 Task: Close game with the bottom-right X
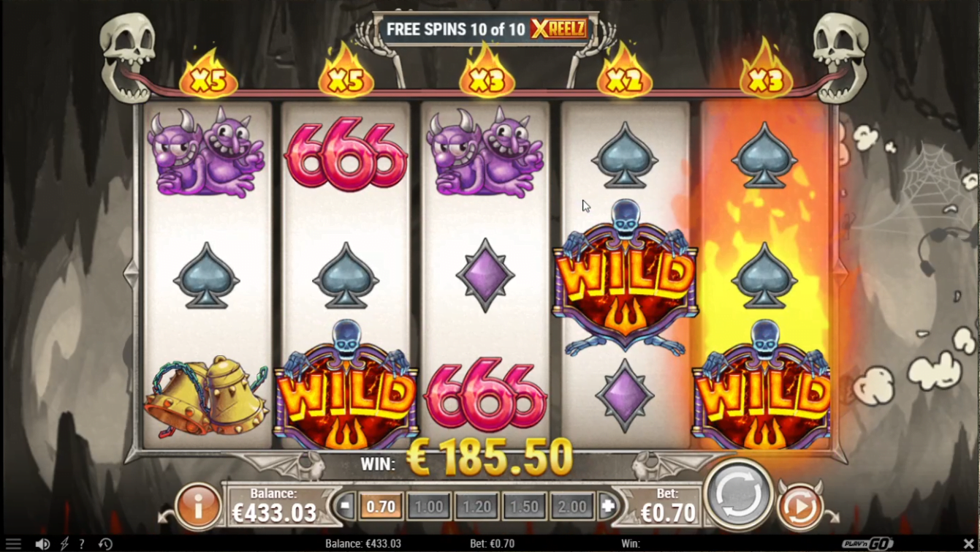(x=968, y=544)
